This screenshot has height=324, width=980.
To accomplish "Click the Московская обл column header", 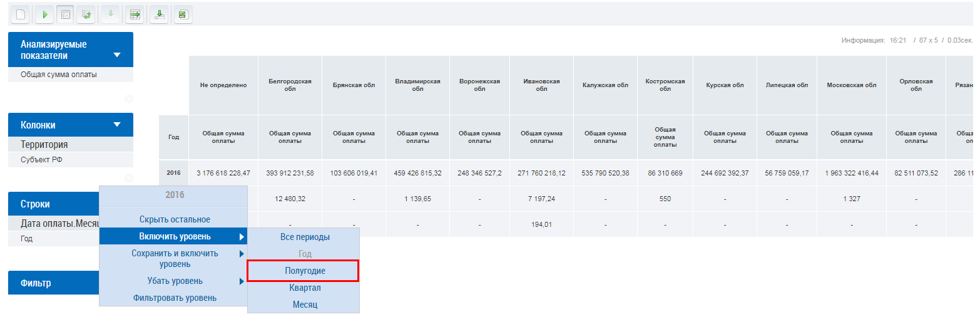I will pos(851,85).
